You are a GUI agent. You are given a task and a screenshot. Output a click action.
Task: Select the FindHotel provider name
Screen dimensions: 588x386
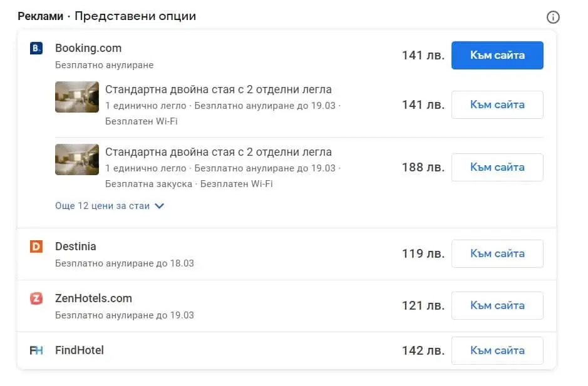pyautogui.click(x=79, y=350)
